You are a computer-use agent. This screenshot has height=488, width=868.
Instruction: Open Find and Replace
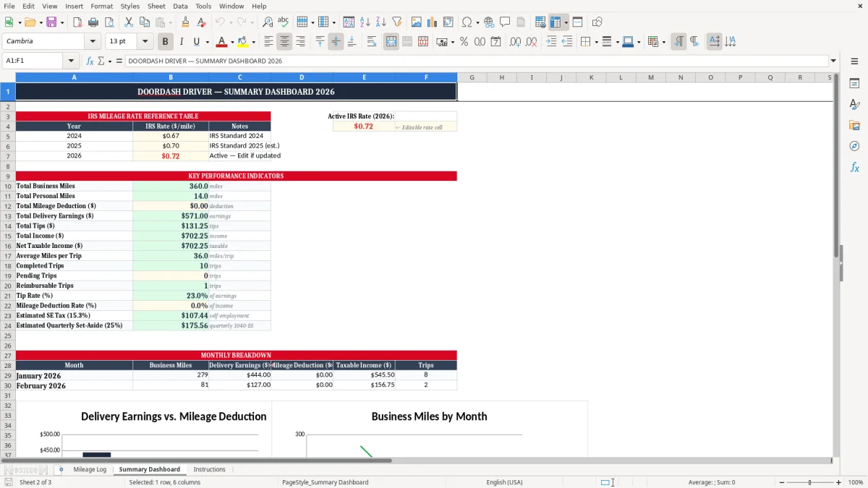click(268, 22)
